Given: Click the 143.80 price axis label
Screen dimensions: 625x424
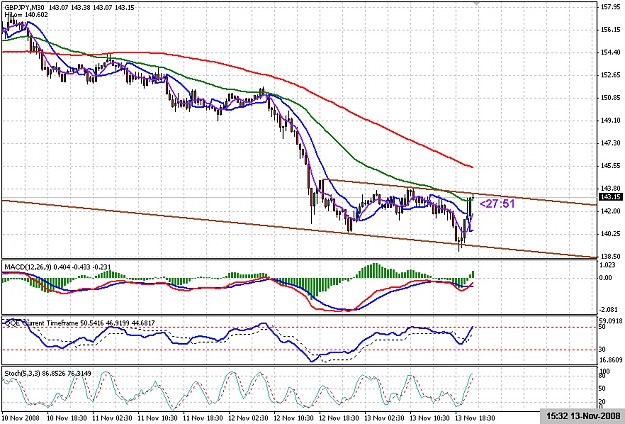Looking at the screenshot, I should click(x=613, y=188).
